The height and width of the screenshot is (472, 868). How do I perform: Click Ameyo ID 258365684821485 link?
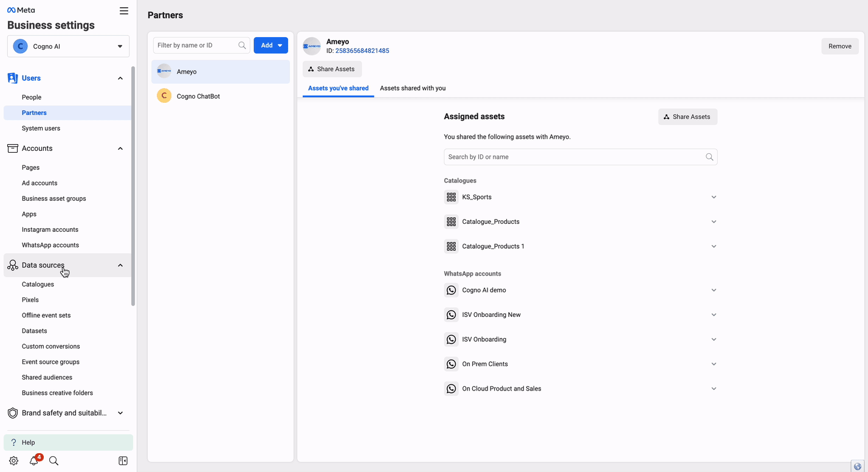coord(362,51)
